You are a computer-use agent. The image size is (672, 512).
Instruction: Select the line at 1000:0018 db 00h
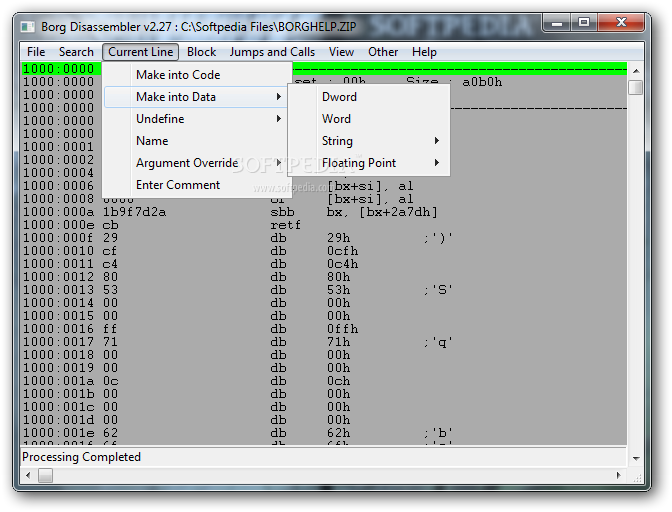point(324,355)
